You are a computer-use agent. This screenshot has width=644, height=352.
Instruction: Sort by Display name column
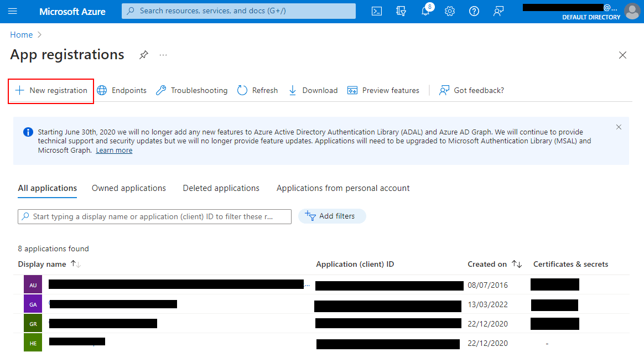(x=49, y=264)
